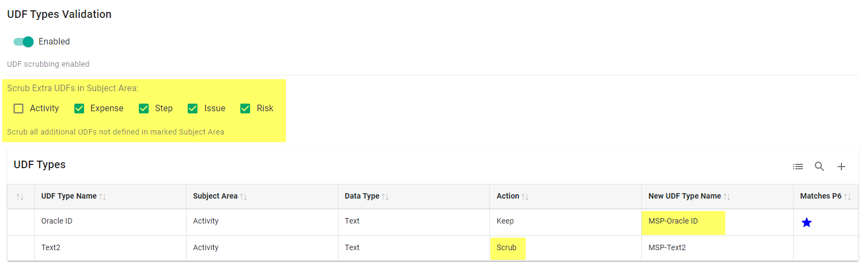Uncheck the Issue checkbox

click(193, 109)
